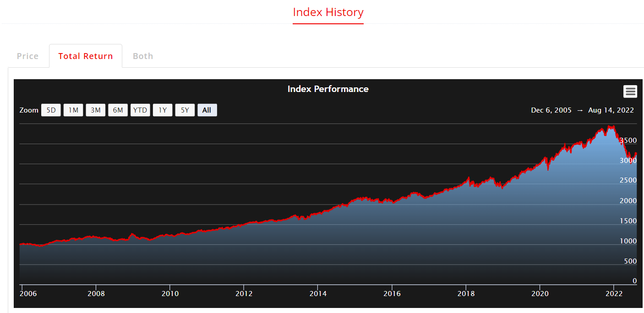Viewport: 644px width, 313px height.
Task: Click the Index Performance chart title
Action: pyautogui.click(x=328, y=89)
